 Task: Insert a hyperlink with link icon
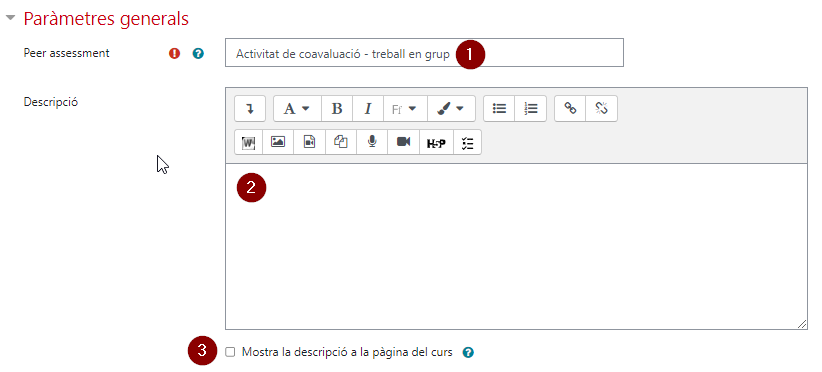point(570,108)
